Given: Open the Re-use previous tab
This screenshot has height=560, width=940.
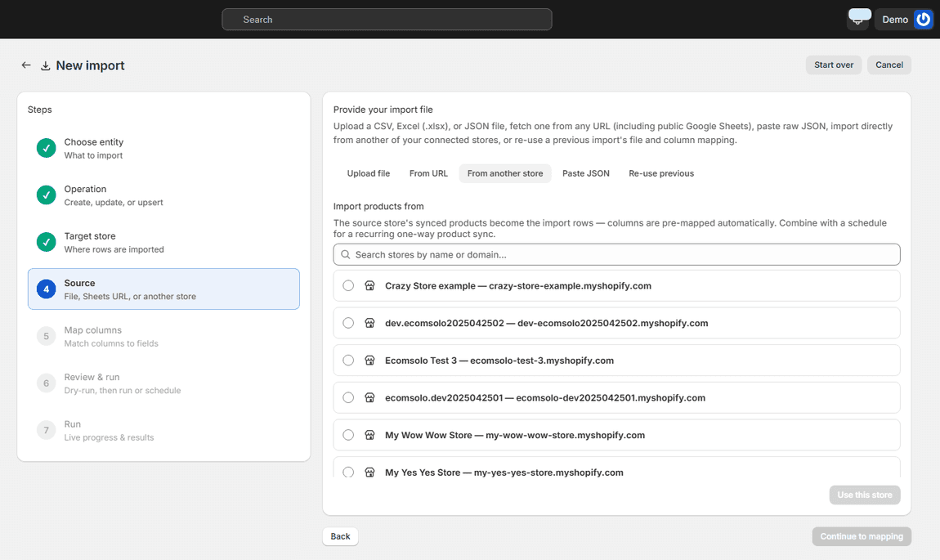Looking at the screenshot, I should [x=661, y=173].
